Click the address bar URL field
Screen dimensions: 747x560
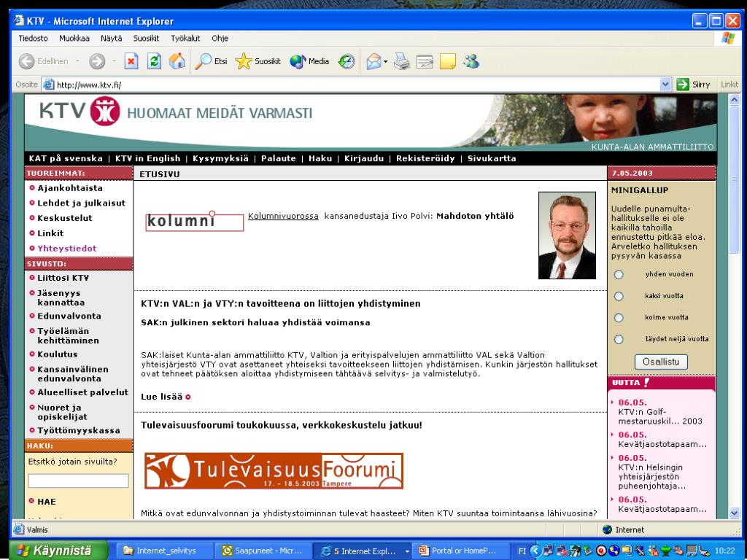[x=357, y=85]
